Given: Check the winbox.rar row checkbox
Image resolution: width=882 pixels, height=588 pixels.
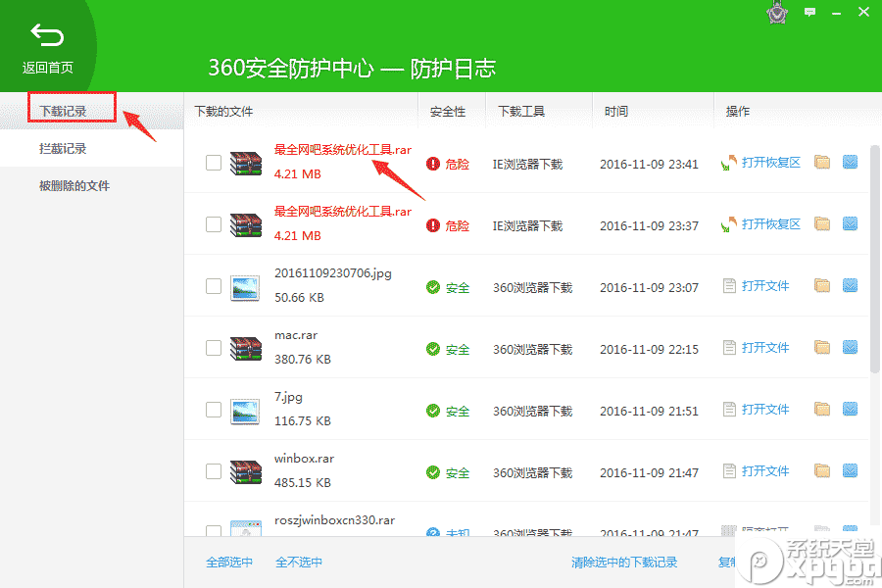Looking at the screenshot, I should pos(213,470).
